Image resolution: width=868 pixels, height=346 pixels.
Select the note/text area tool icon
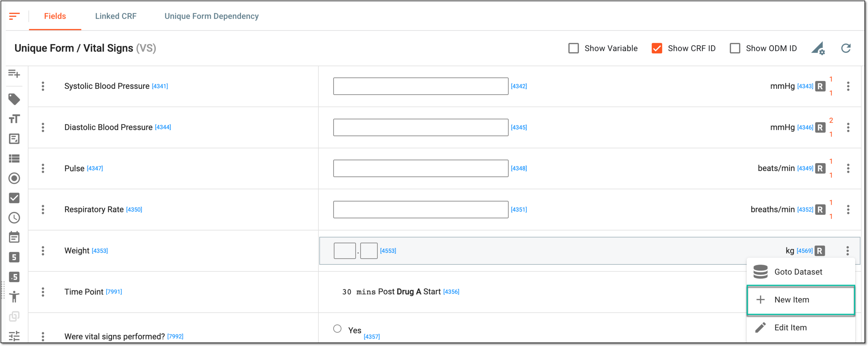(x=14, y=139)
